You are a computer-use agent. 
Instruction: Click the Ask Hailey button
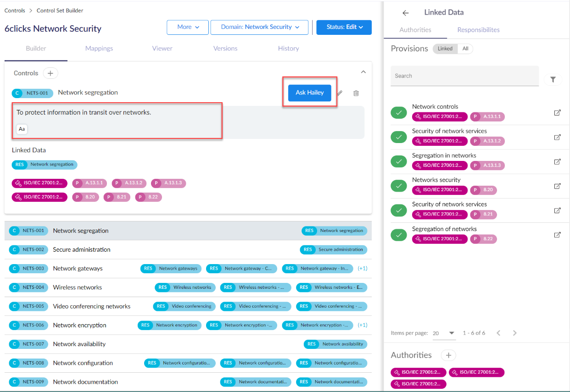click(x=310, y=93)
